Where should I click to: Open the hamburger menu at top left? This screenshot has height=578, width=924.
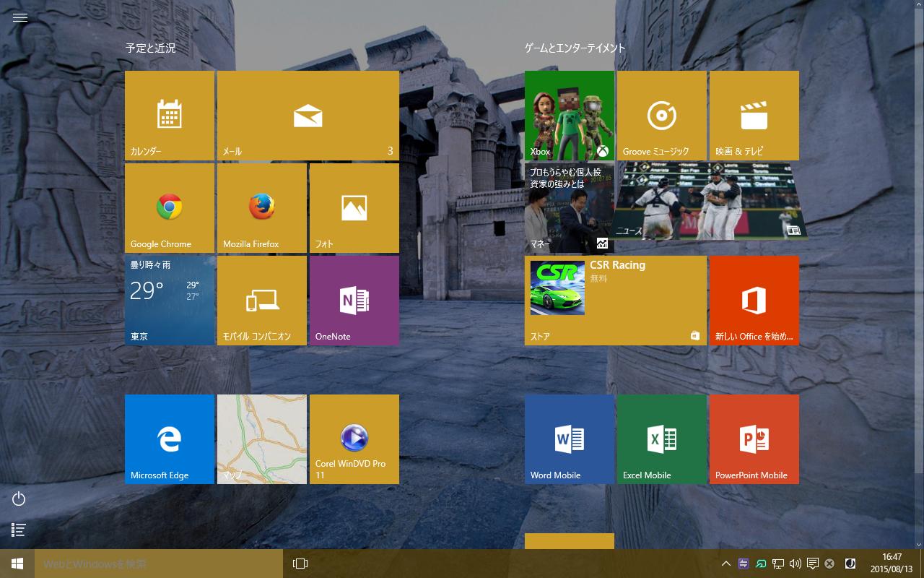pos(20,18)
